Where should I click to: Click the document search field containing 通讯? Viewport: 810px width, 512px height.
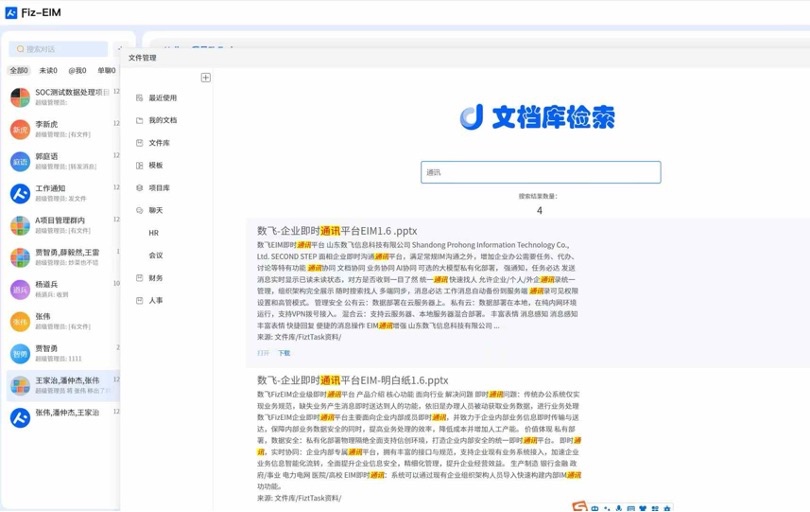(x=540, y=172)
